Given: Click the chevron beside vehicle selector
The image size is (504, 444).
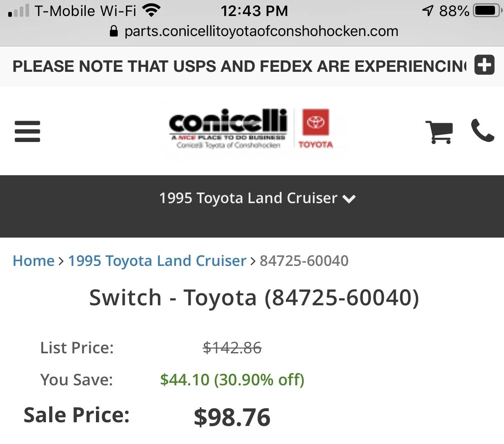Looking at the screenshot, I should tap(349, 199).
